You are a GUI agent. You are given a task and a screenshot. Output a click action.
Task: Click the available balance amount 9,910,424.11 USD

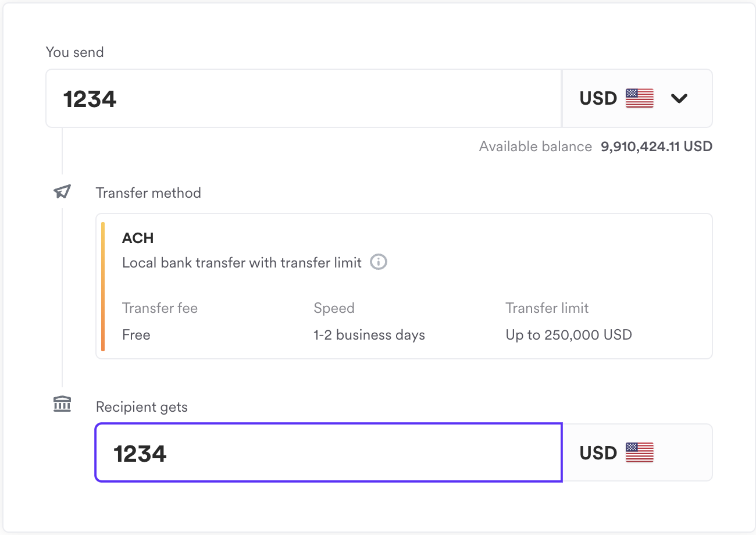coord(656,147)
